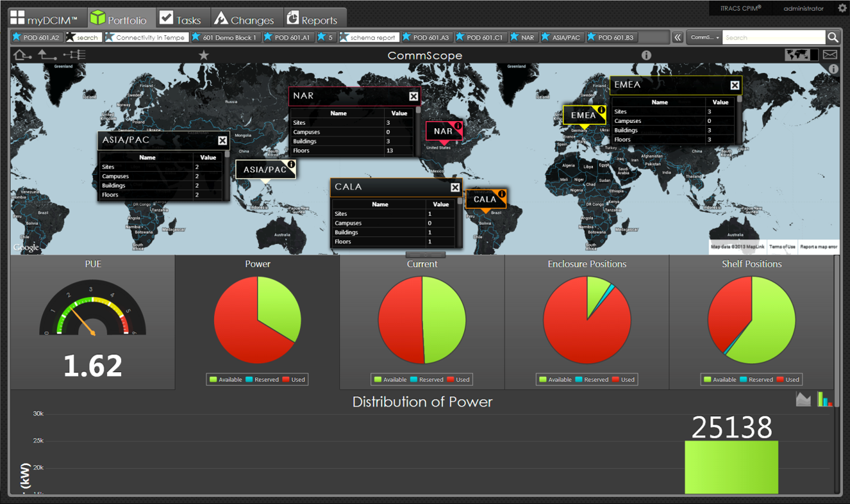This screenshot has height=504, width=850.
Task: Open the envelope message icon
Action: pyautogui.click(x=830, y=55)
